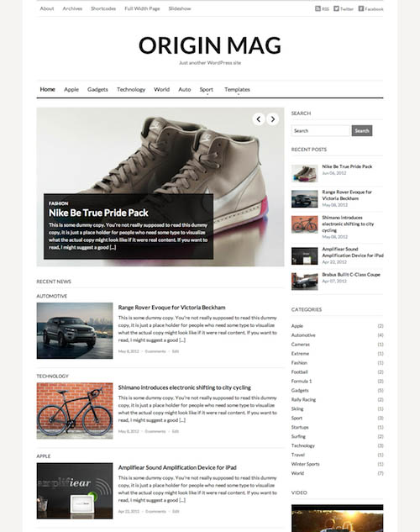Viewport: 420px width, 532px height.
Task: Open the Twitter icon link
Action: pos(336,8)
